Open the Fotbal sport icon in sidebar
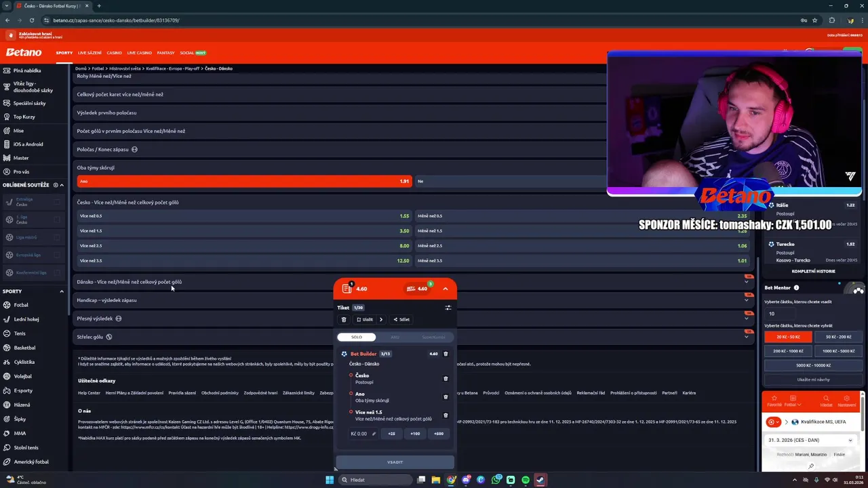868x488 pixels. (7, 305)
